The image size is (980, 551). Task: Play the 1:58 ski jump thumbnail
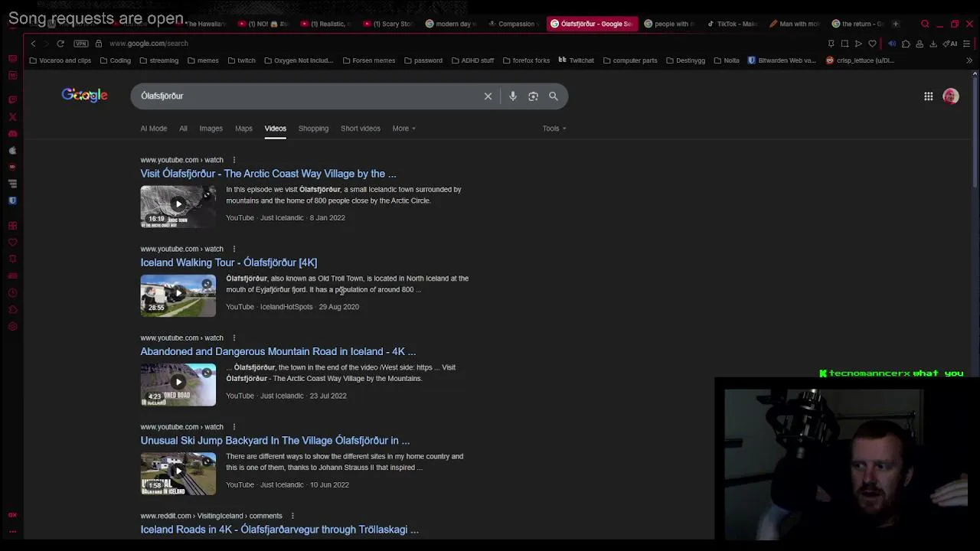[178, 473]
